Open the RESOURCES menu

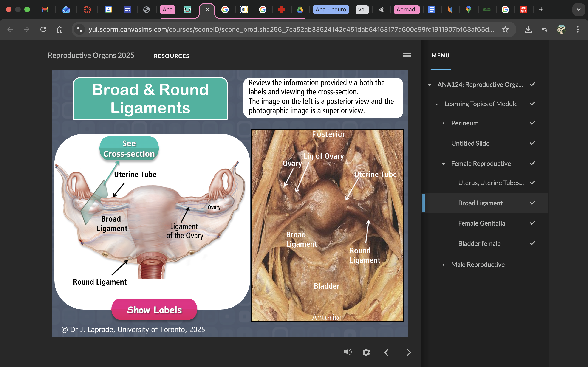point(171,56)
